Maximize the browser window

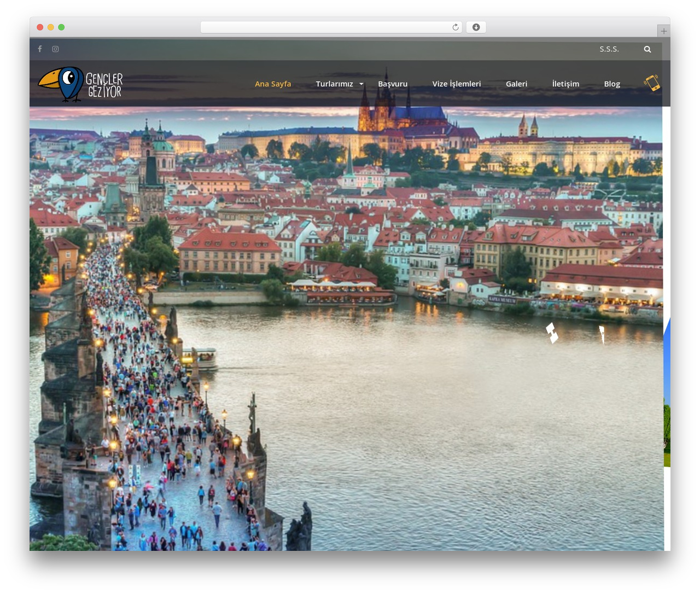pyautogui.click(x=61, y=27)
